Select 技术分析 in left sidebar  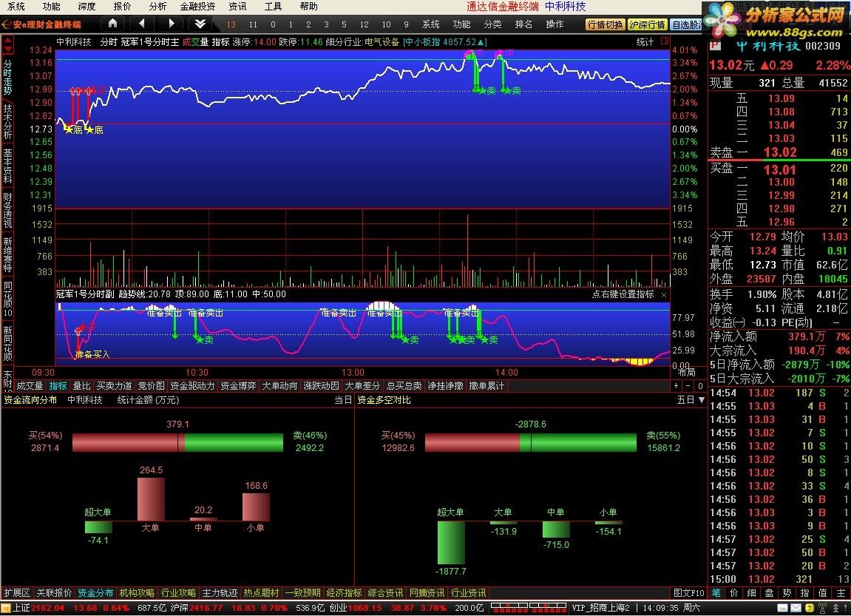point(7,121)
